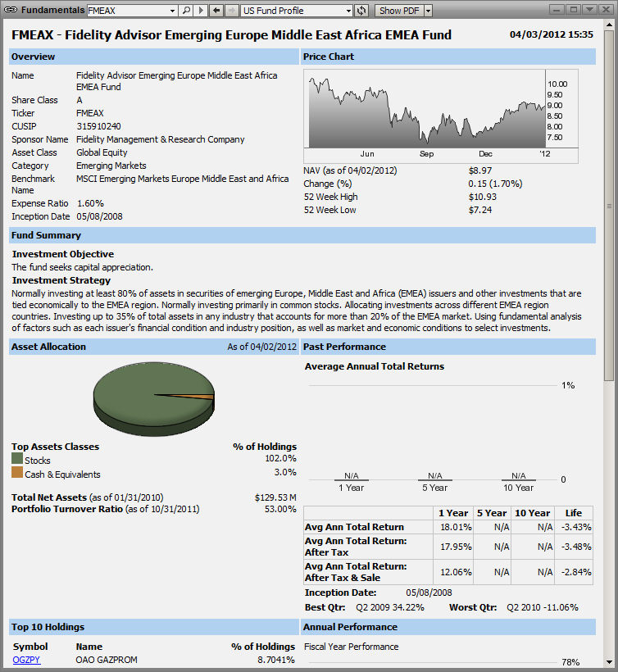This screenshot has width=618, height=672.
Task: Click the green Stocks legend swatch
Action: point(17,459)
